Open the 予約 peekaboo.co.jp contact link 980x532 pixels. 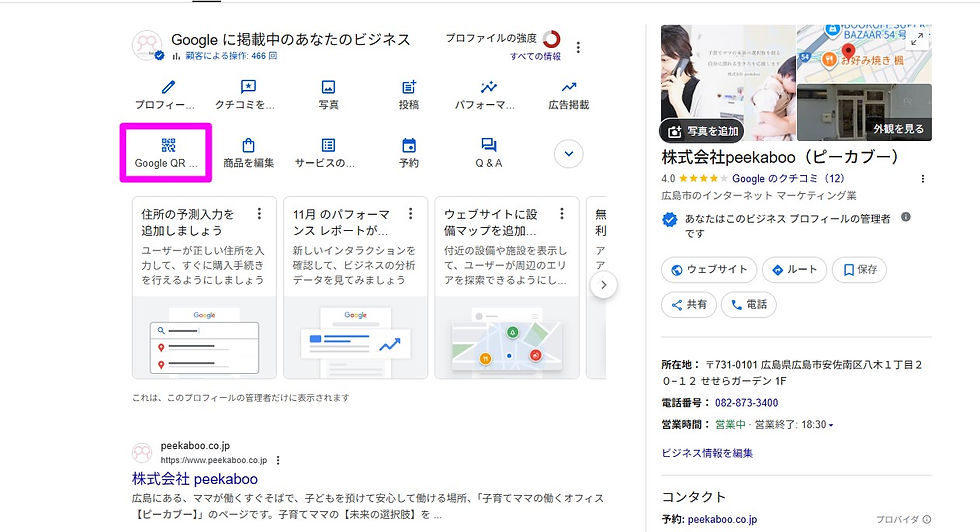click(x=722, y=519)
